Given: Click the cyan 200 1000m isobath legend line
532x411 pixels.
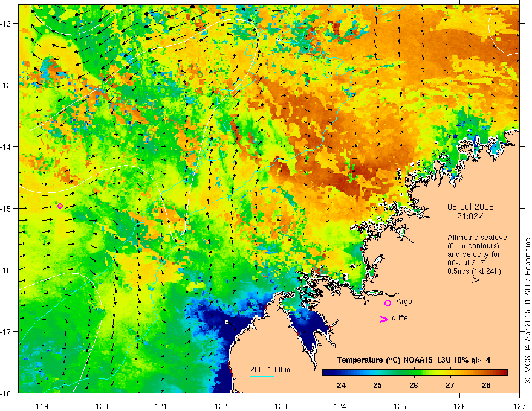Looking at the screenshot, I should 262,376.
